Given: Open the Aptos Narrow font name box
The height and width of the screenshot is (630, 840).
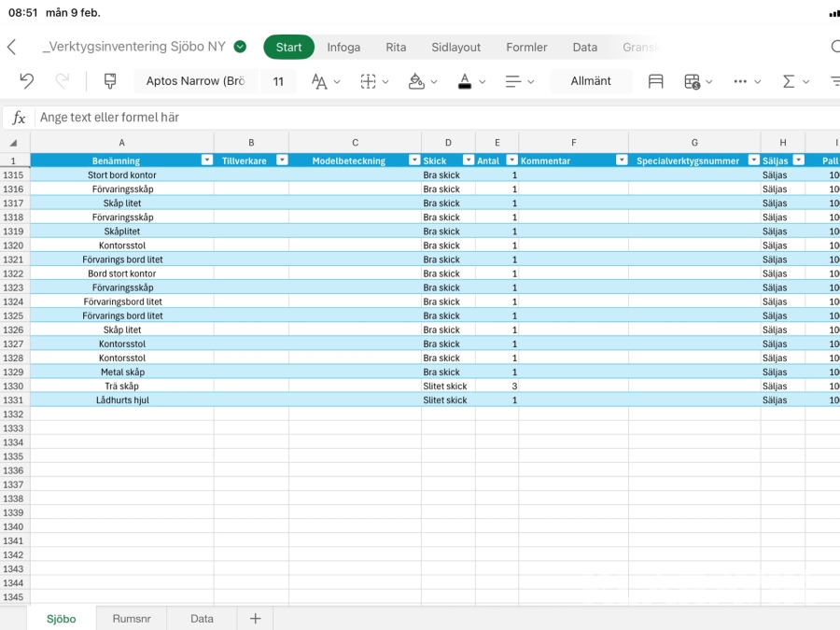Looking at the screenshot, I should tap(195, 81).
